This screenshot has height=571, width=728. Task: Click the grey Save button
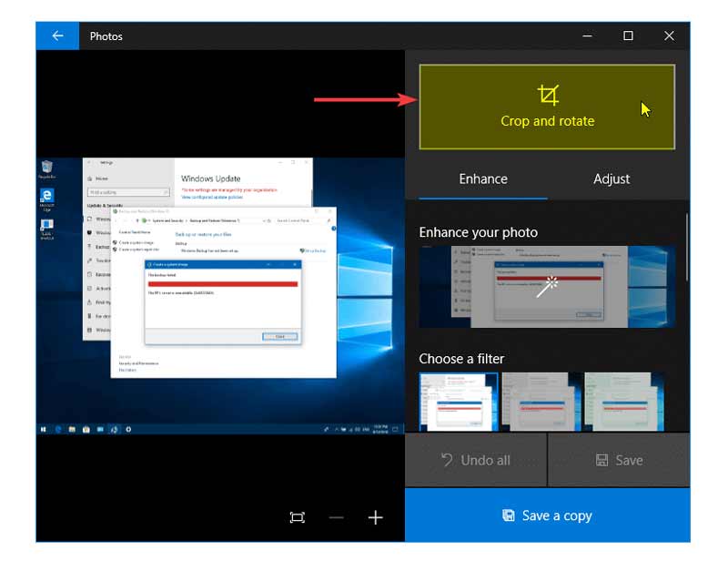[x=618, y=461]
